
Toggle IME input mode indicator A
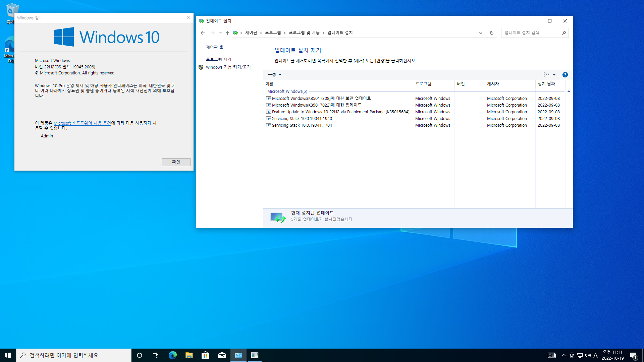pyautogui.click(x=596, y=355)
